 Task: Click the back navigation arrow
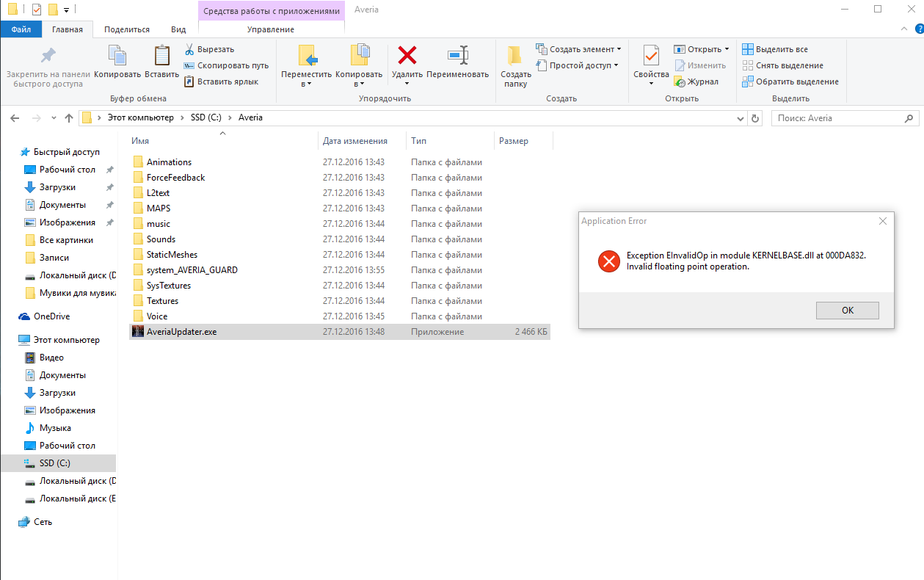(x=15, y=117)
